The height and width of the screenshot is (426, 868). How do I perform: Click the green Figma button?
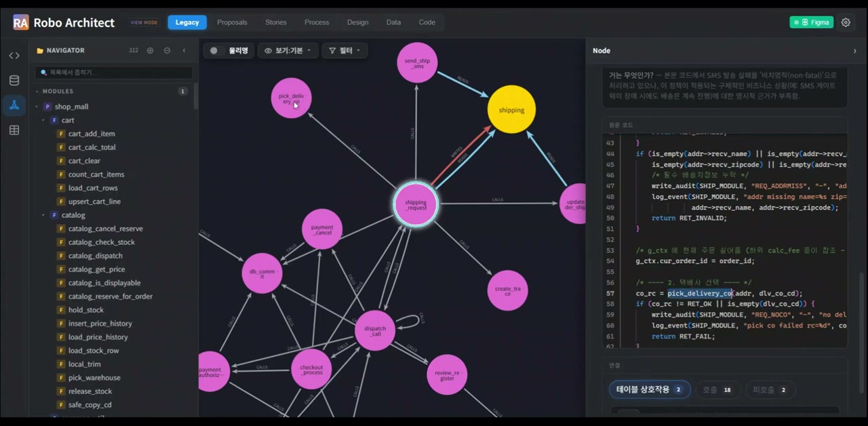tap(811, 22)
